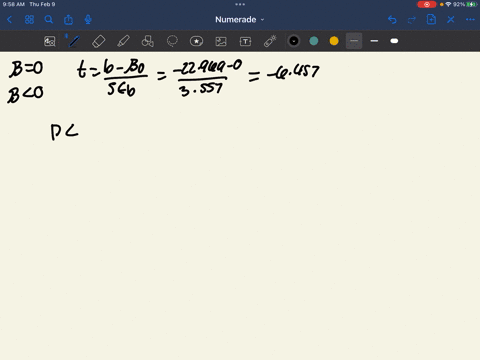Image resolution: width=480 pixels, height=360 pixels.
Task: Choose the teal pen color
Action: (x=314, y=41)
